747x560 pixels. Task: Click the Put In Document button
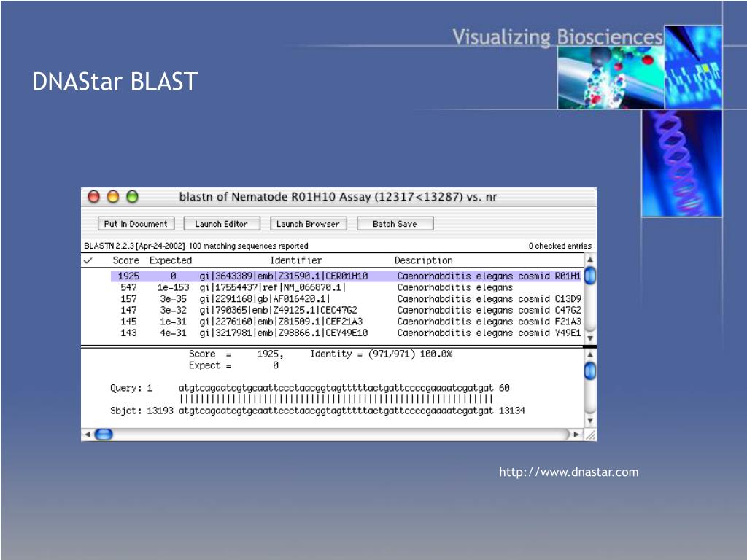pyautogui.click(x=136, y=224)
